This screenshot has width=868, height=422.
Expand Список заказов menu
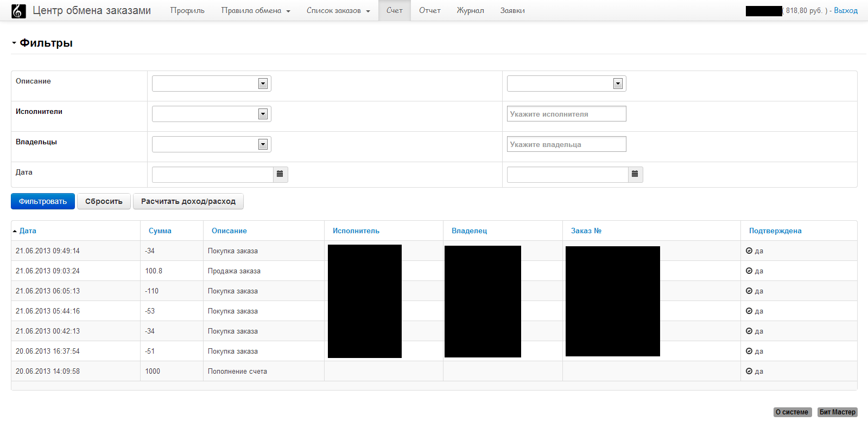(338, 10)
